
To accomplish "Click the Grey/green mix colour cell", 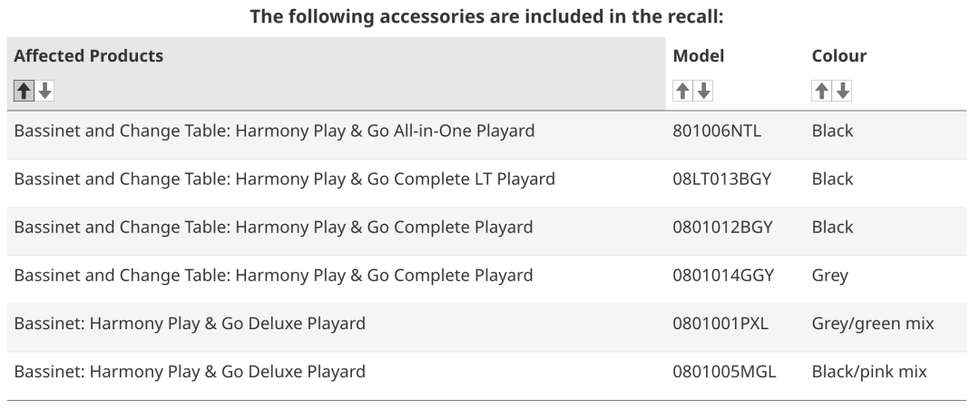I will [x=873, y=324].
